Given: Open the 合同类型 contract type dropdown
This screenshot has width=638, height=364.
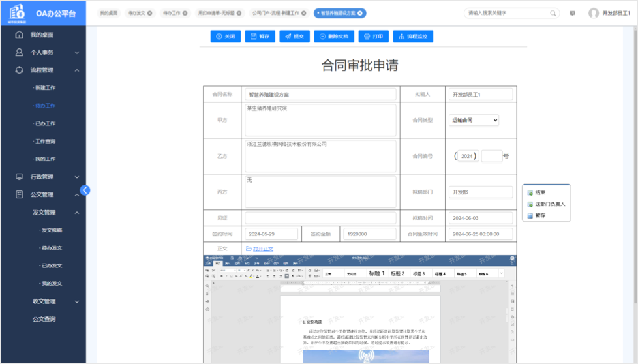Looking at the screenshot, I should [474, 120].
